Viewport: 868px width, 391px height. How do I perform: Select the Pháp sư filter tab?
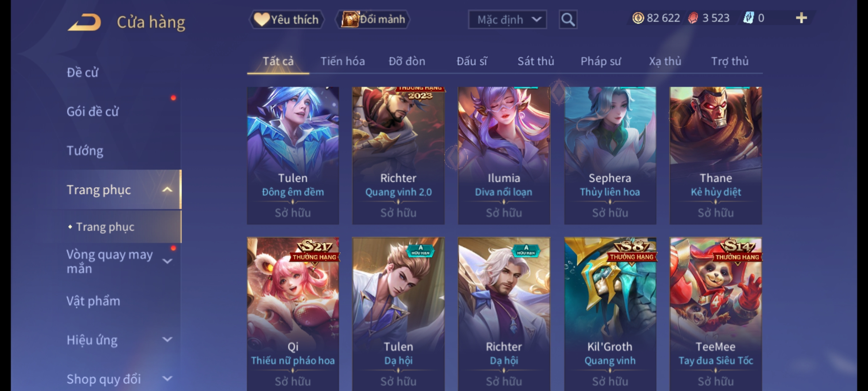click(x=601, y=61)
